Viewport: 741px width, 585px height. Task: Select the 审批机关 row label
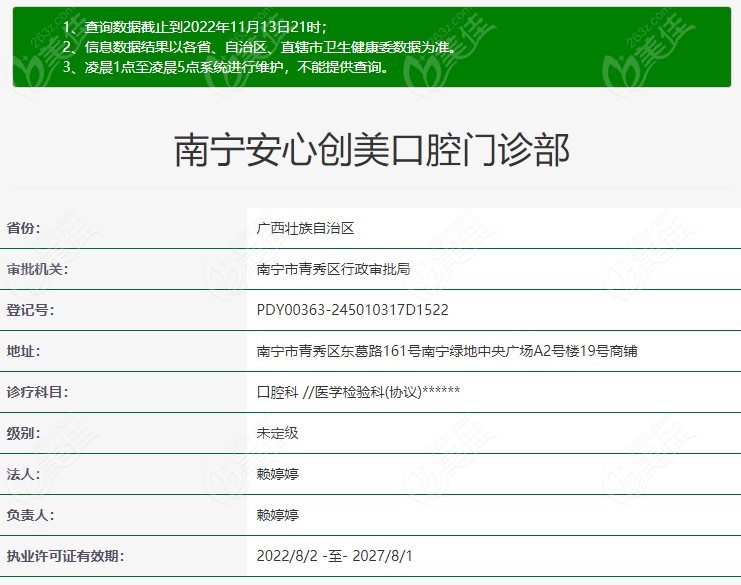pos(37,269)
